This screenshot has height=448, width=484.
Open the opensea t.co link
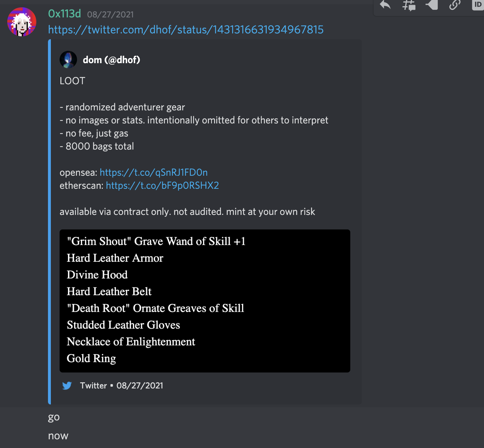(154, 172)
